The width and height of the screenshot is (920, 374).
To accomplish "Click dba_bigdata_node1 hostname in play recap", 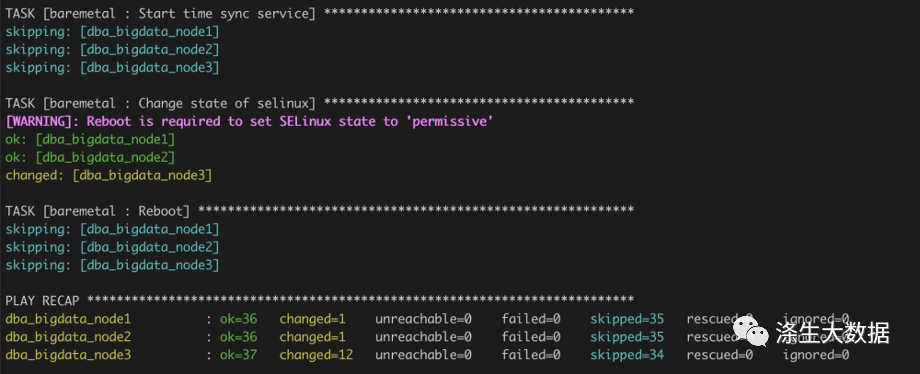I will point(68,319).
